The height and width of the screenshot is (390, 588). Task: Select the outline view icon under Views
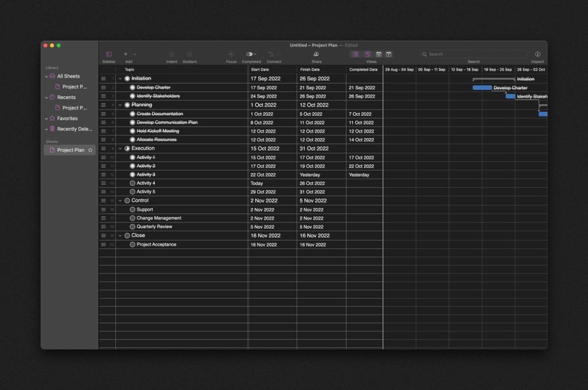click(x=356, y=53)
